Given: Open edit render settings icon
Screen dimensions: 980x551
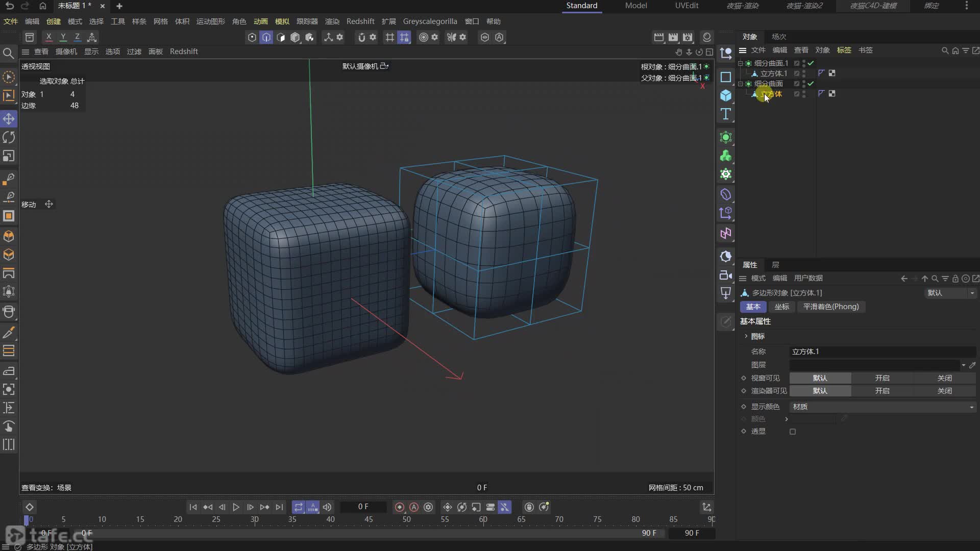Looking at the screenshot, I should (688, 37).
